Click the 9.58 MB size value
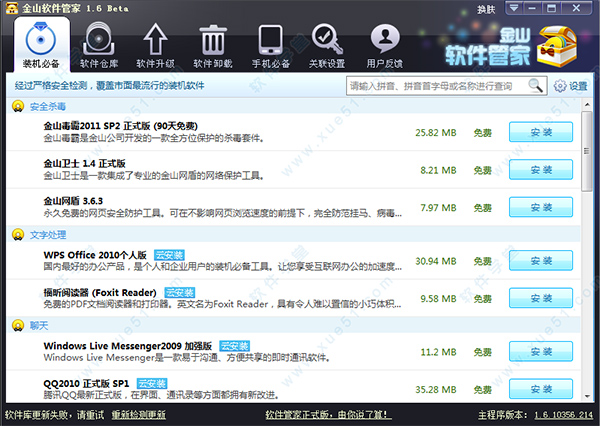The height and width of the screenshot is (426, 600). click(439, 299)
